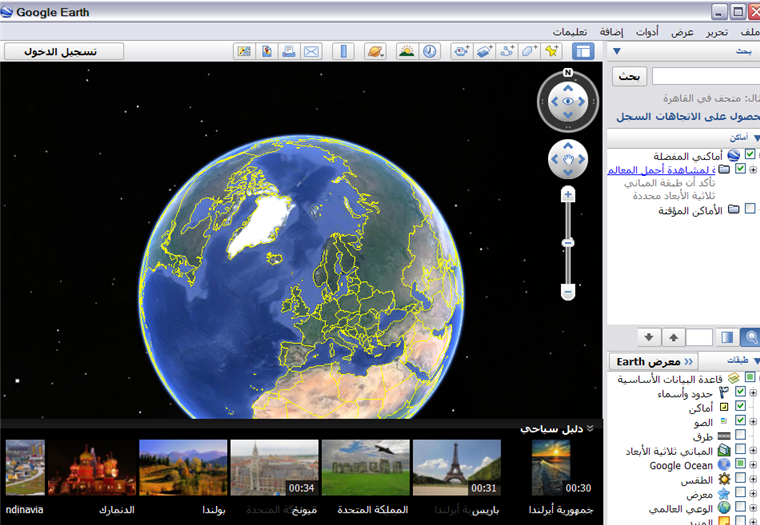Uncheck the حدود وأسماء layer checkbox

(740, 393)
